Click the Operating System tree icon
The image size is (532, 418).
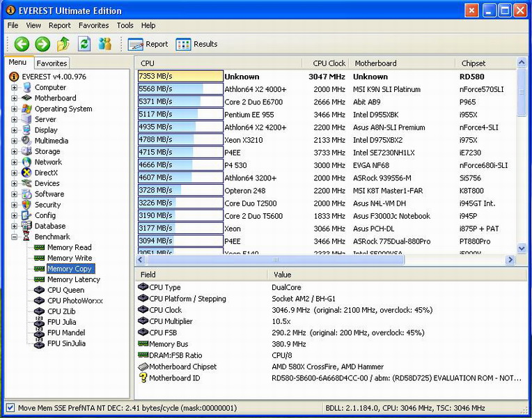coord(26,109)
